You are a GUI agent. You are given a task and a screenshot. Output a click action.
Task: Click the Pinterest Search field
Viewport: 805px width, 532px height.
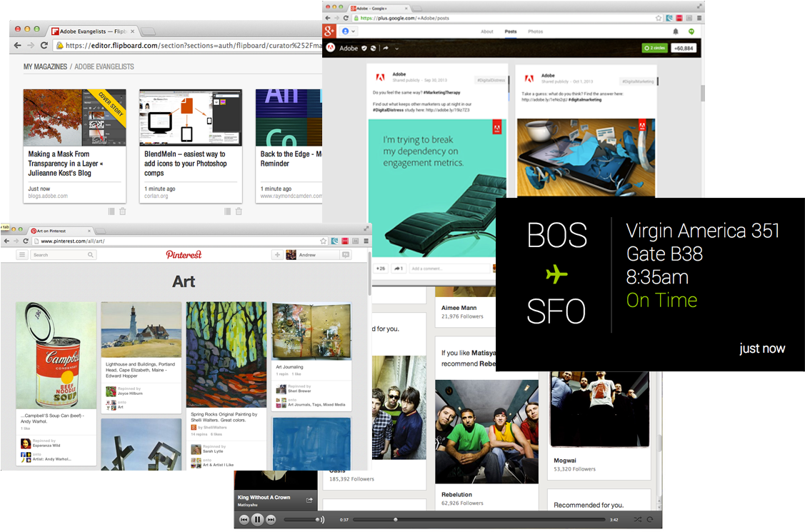tap(63, 254)
